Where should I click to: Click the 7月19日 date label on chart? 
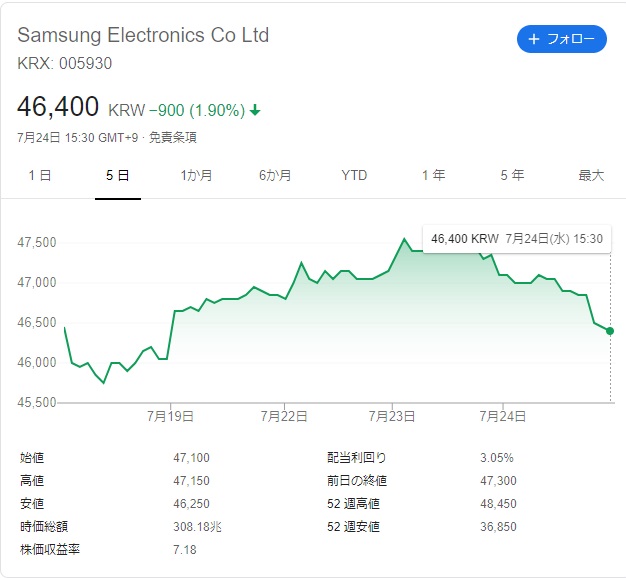(x=172, y=415)
